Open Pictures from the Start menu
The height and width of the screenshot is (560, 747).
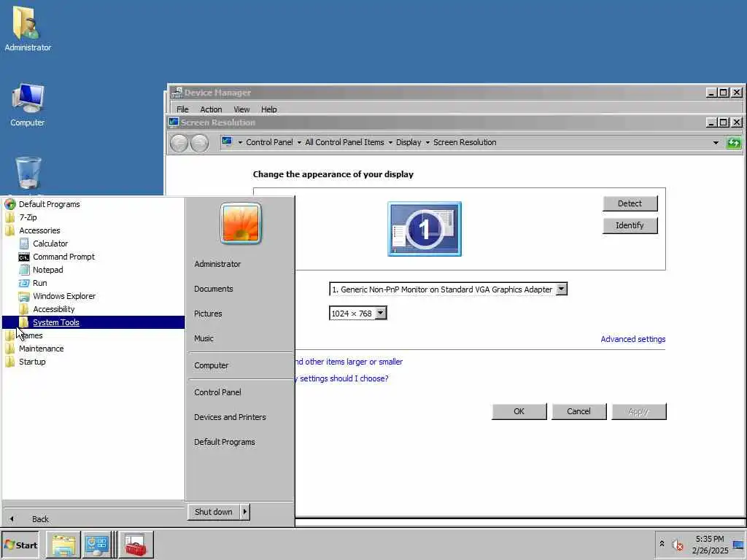[208, 314]
